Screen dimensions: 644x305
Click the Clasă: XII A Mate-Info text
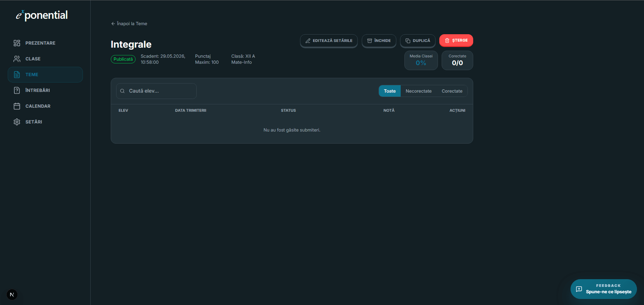point(243,59)
